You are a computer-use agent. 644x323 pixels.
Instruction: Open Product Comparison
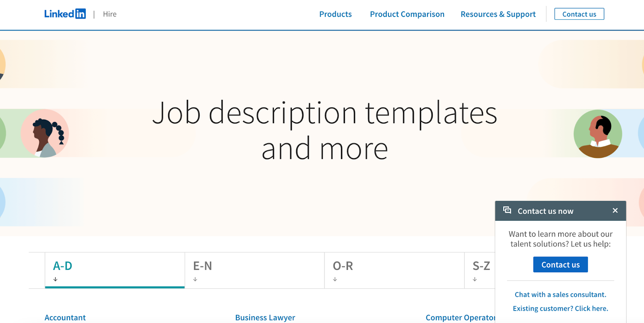(407, 14)
